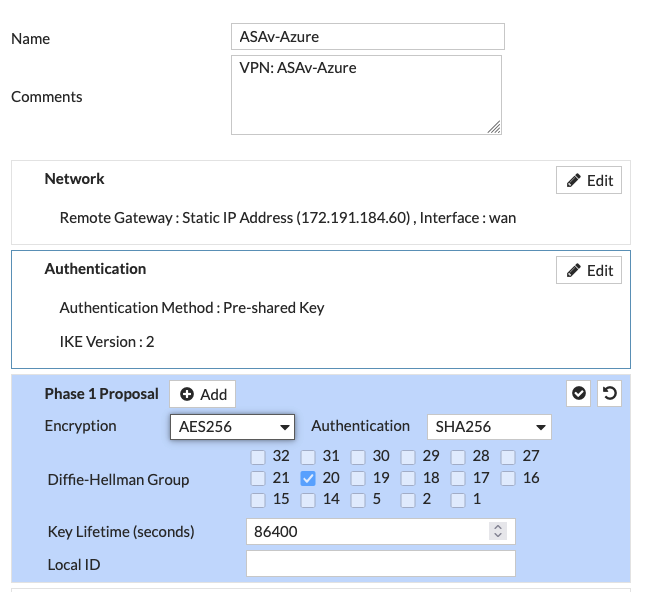The height and width of the screenshot is (592, 652).
Task: Grab the Comments textarea resize handle
Action: pos(494,127)
